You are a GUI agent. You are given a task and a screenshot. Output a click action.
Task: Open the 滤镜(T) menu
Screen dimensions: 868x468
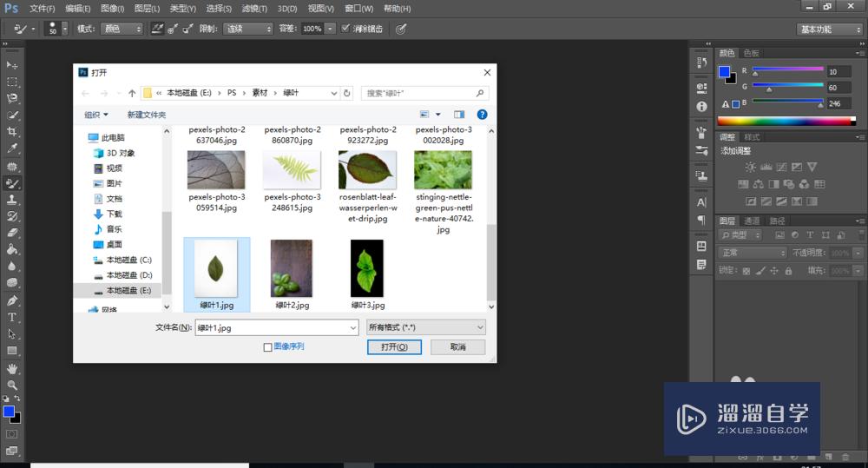pyautogui.click(x=253, y=9)
